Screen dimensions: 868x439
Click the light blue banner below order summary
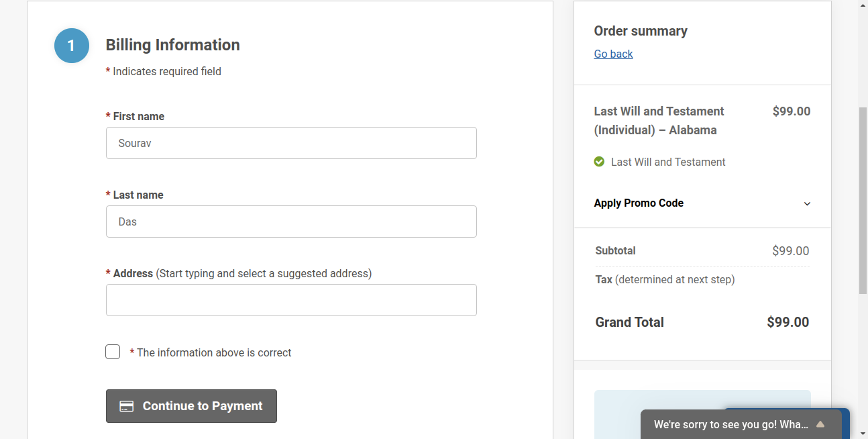[702, 414]
